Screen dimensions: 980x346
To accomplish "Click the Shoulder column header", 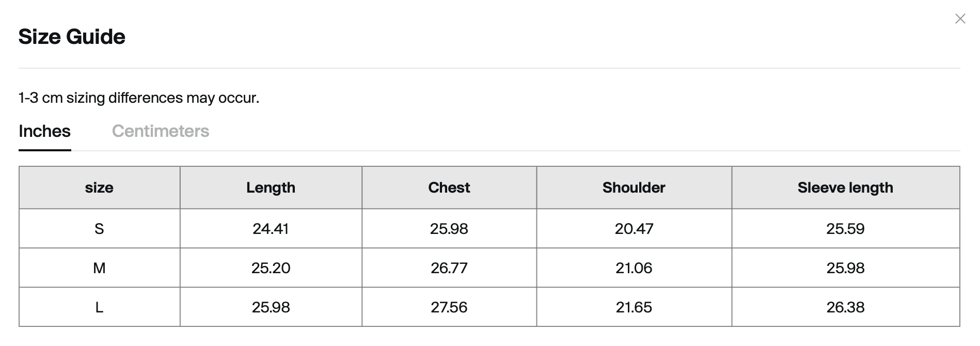I will (x=634, y=187).
